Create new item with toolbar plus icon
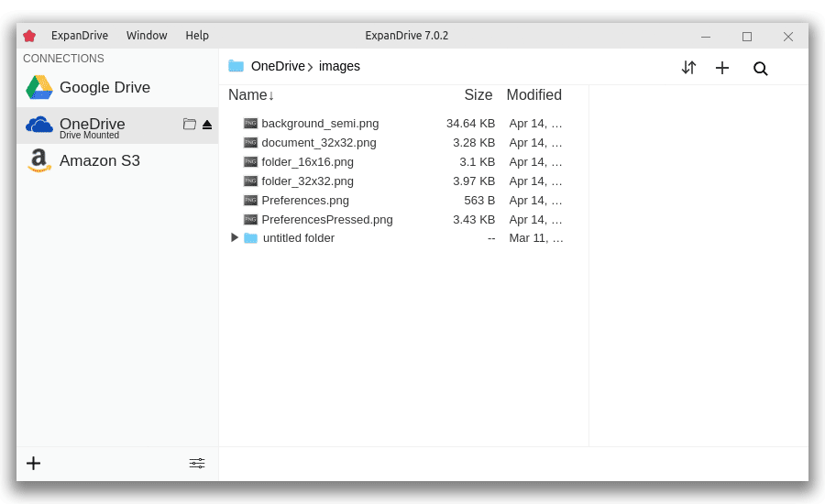 coord(722,68)
